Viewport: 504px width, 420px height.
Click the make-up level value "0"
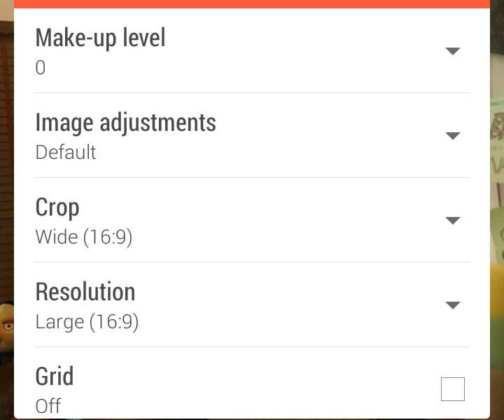coord(41,68)
